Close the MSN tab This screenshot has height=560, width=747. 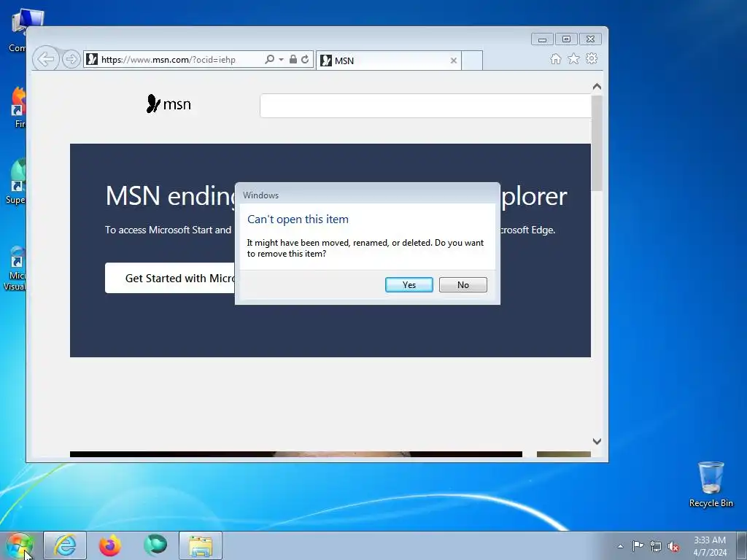[454, 61]
